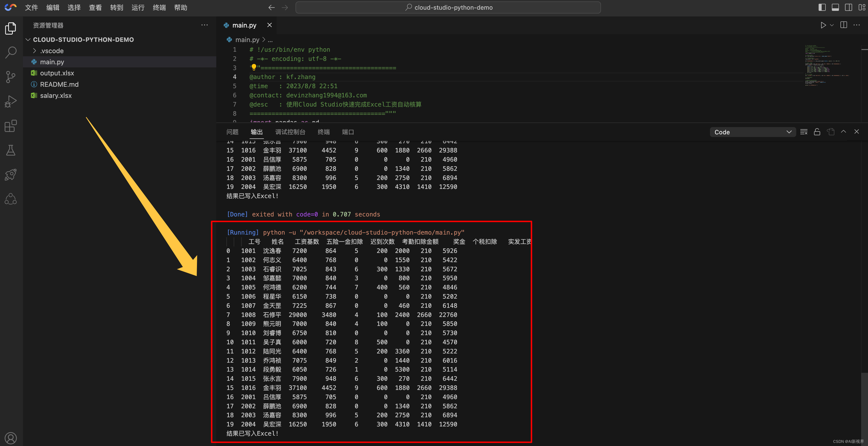Image resolution: width=868 pixels, height=446 pixels.
Task: Open the Testing flask view
Action: click(x=11, y=150)
